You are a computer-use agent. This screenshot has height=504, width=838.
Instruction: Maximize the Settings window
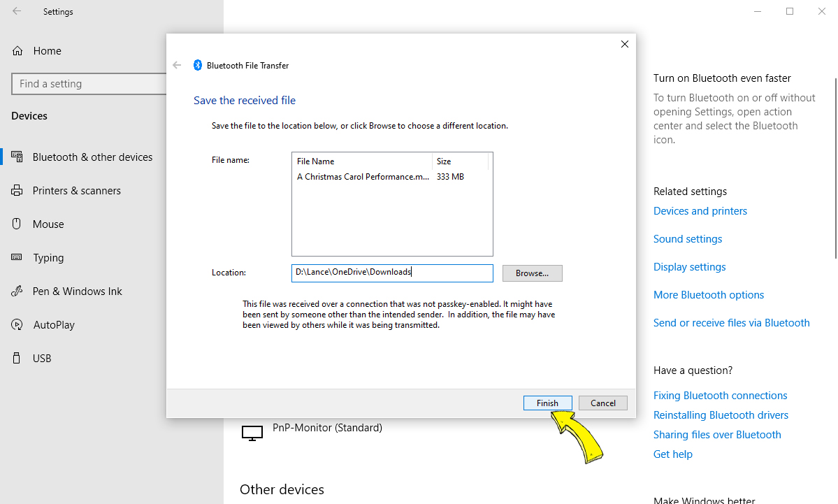[x=789, y=11]
